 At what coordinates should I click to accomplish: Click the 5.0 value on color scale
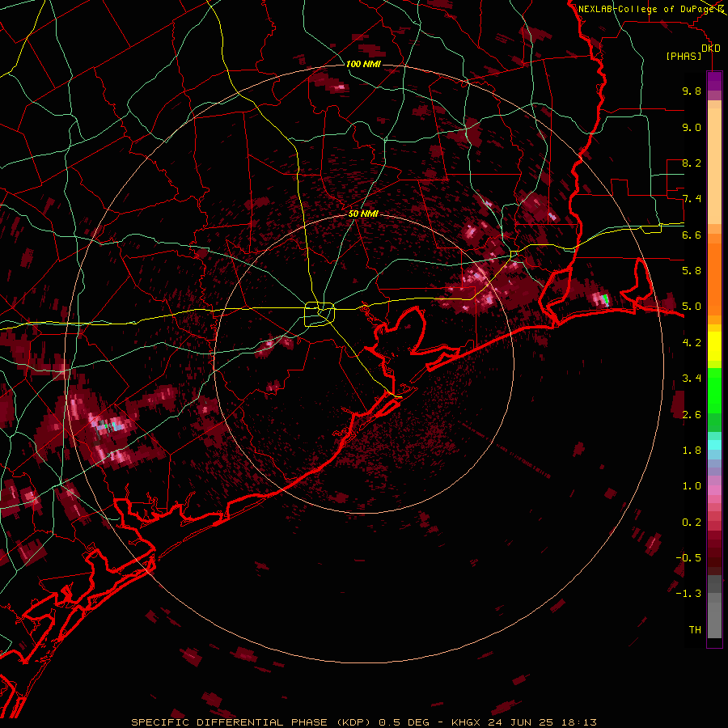tap(692, 307)
